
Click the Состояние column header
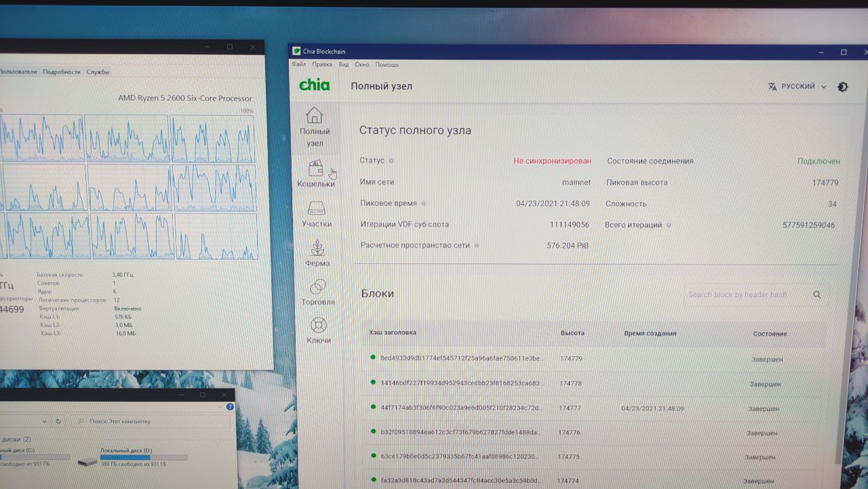point(770,334)
